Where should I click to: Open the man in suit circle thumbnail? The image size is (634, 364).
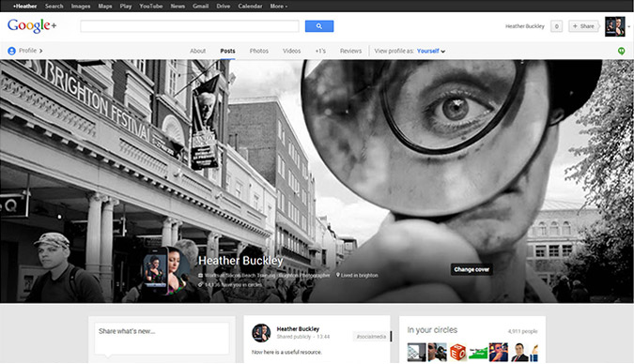coord(519,353)
